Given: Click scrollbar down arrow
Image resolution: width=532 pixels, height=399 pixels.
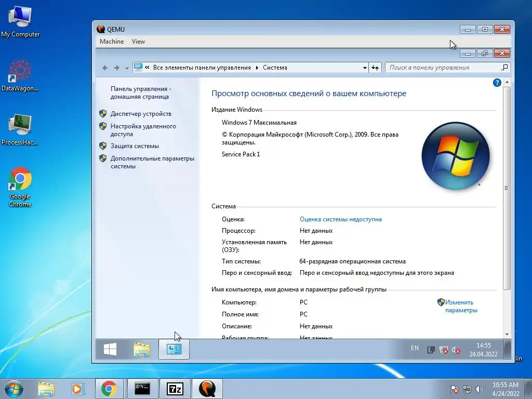Looking at the screenshot, I should click(x=507, y=334).
